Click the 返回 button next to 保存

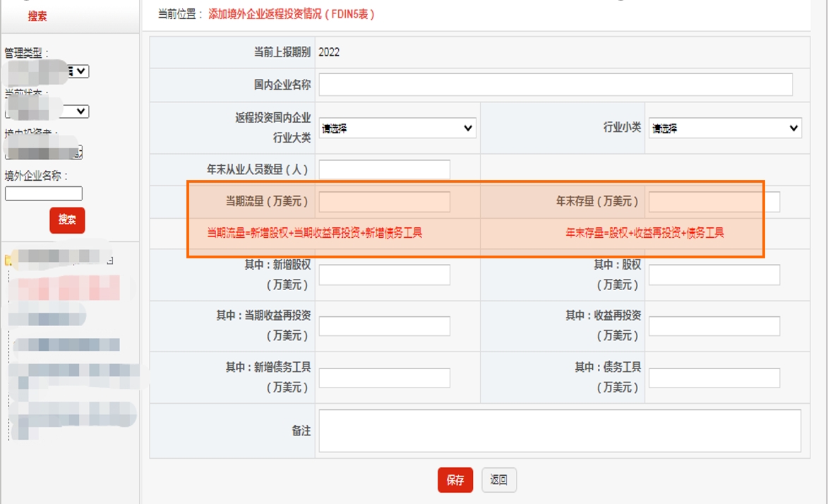click(498, 479)
